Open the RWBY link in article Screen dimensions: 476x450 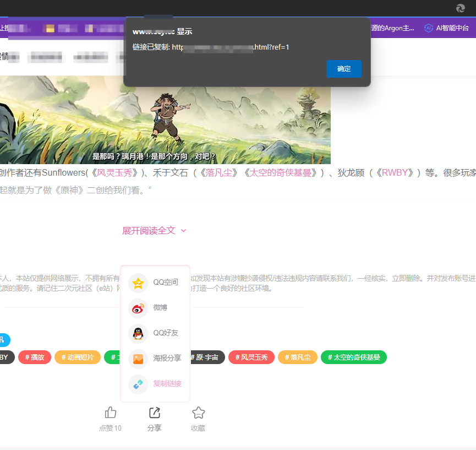[397, 172]
